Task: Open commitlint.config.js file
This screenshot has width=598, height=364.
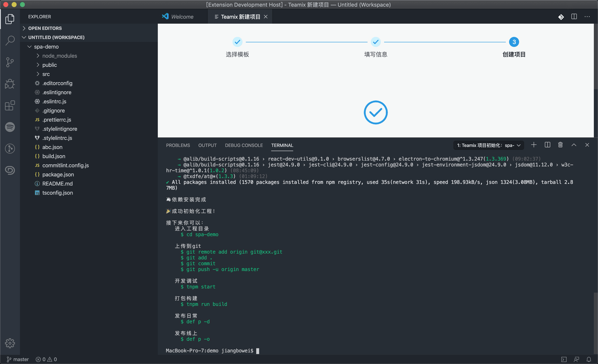Action: point(89,165)
